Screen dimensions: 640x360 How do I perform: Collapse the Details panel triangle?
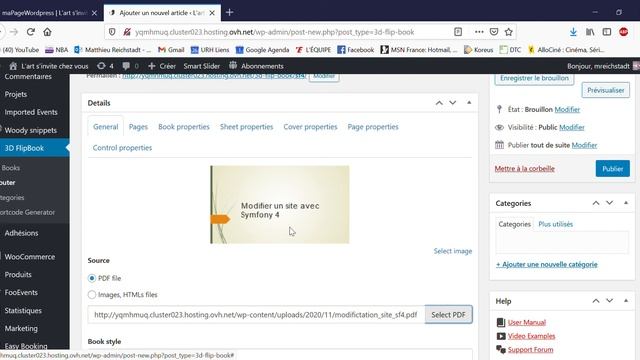pos(469,102)
